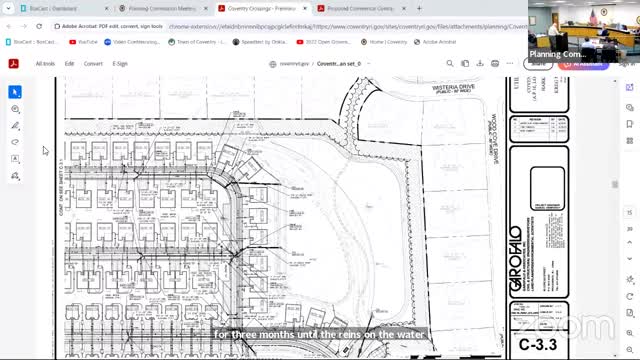
Task: Click the vertical scrollbar thumb of the document
Action: [615, 184]
